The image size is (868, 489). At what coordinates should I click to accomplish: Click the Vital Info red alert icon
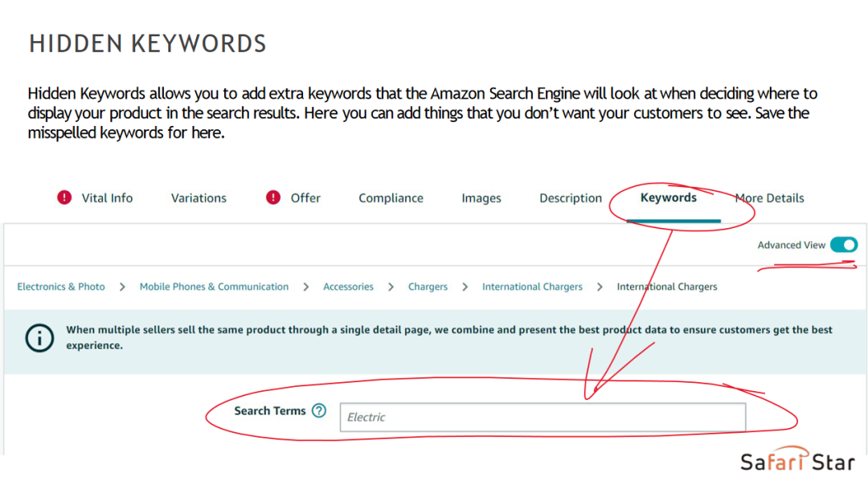tap(64, 198)
